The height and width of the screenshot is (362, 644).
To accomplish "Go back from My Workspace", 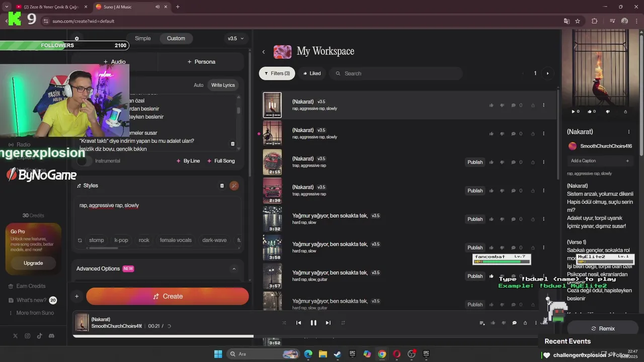I will click(263, 52).
